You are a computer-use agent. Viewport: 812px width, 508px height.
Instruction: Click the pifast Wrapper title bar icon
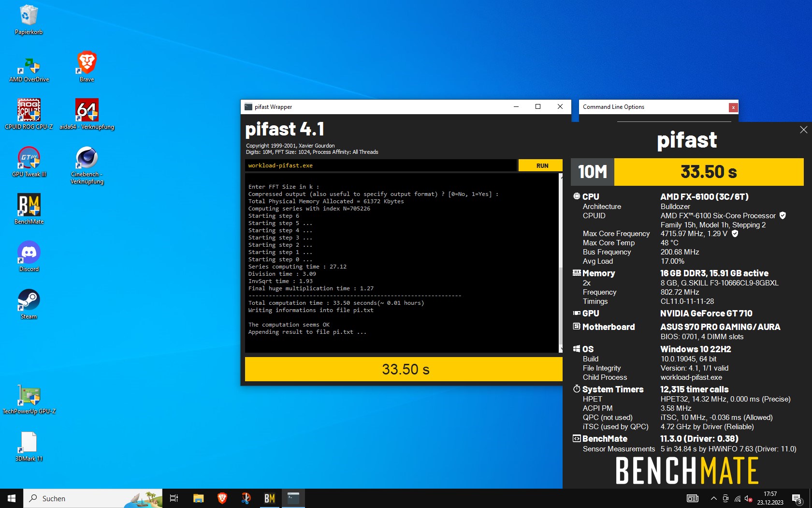tap(248, 107)
